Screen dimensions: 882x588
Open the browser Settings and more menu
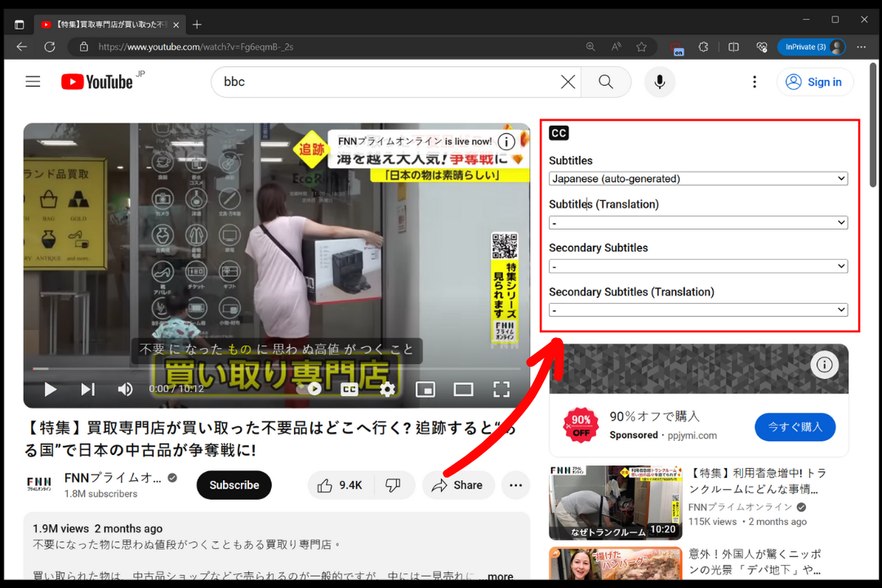tap(862, 47)
